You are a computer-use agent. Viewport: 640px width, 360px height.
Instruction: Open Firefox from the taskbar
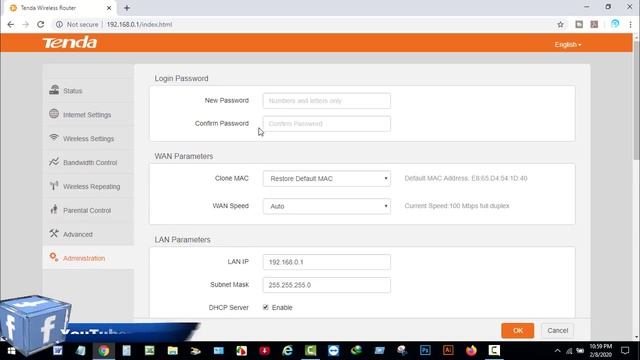[471, 351]
